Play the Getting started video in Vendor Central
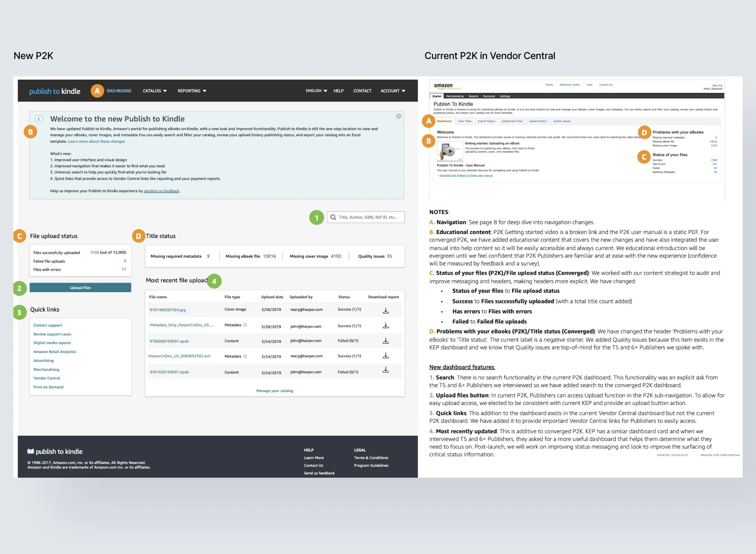Screen dimensions: 756x554 click(x=450, y=151)
